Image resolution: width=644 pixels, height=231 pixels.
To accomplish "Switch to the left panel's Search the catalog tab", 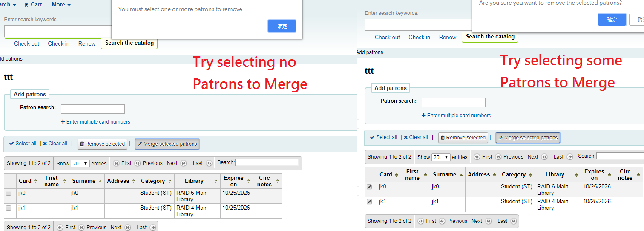I will [x=129, y=43].
